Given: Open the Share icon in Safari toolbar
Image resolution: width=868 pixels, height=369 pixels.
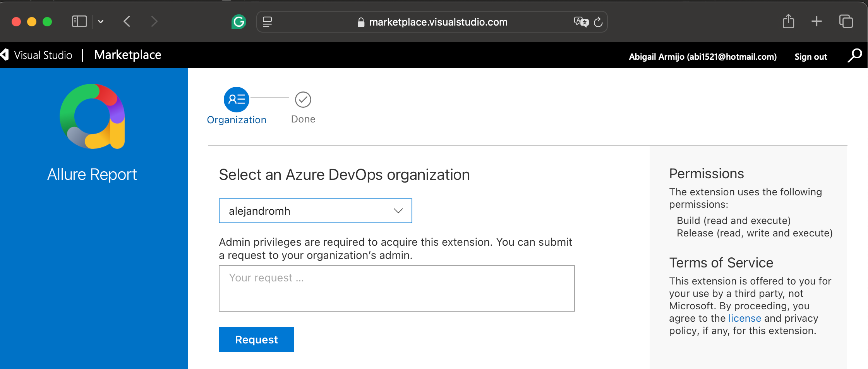Looking at the screenshot, I should [x=788, y=21].
